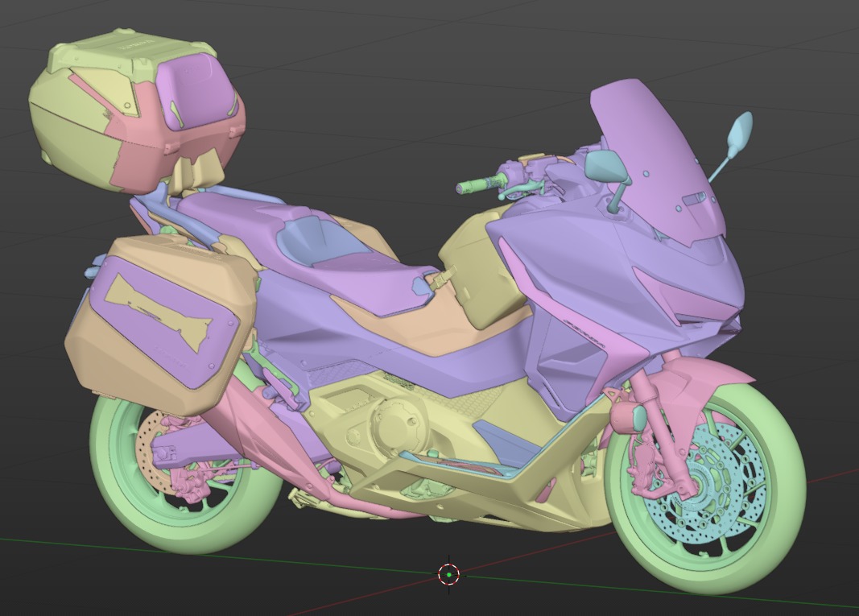The height and width of the screenshot is (616, 859).
Task: Click the purple lid panel of side pannier
Action: click(164, 324)
